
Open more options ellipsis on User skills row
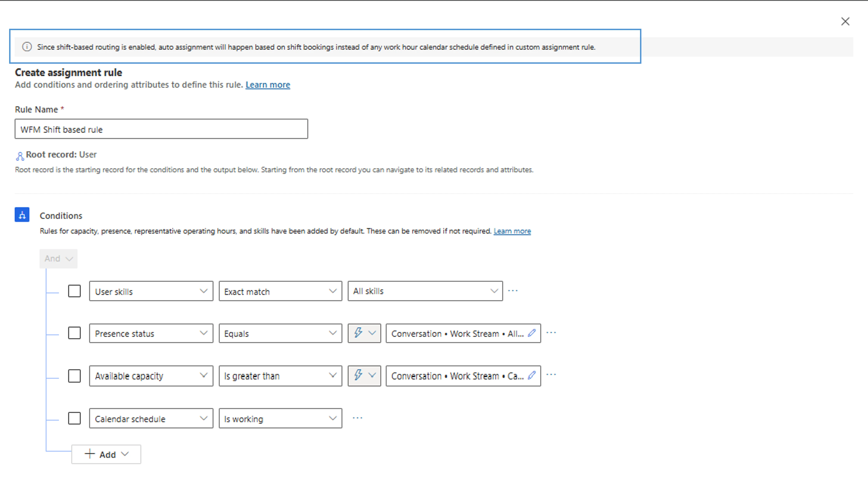click(513, 290)
